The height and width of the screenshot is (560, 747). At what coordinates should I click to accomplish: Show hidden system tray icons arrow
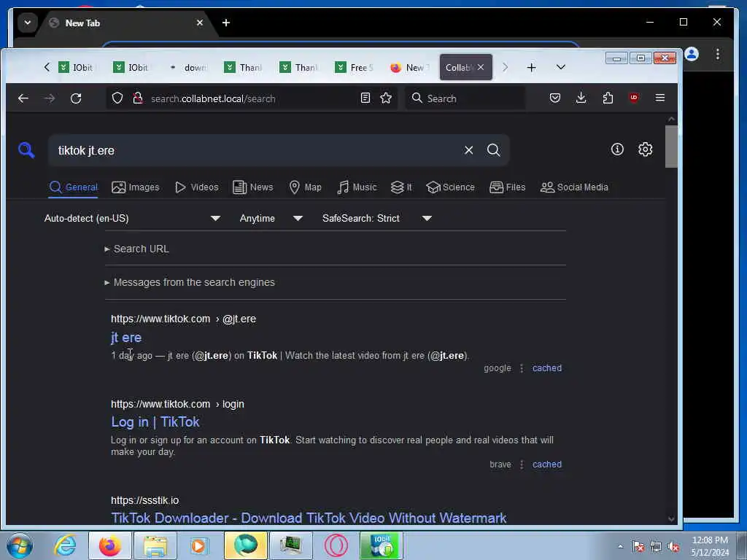[x=620, y=546]
